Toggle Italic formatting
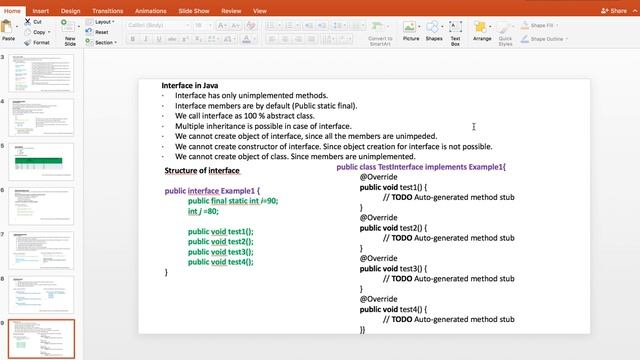The width and height of the screenshot is (640, 360). [x=146, y=39]
